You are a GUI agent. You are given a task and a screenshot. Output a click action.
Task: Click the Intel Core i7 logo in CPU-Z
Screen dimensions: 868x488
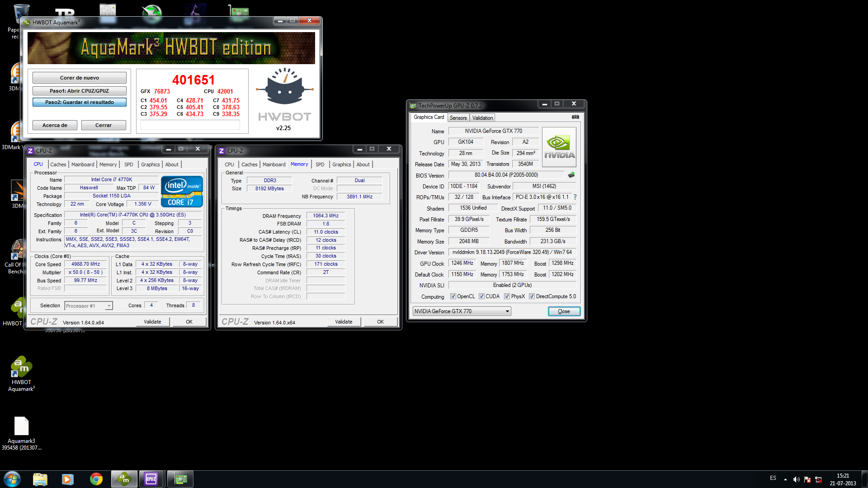[x=182, y=192]
